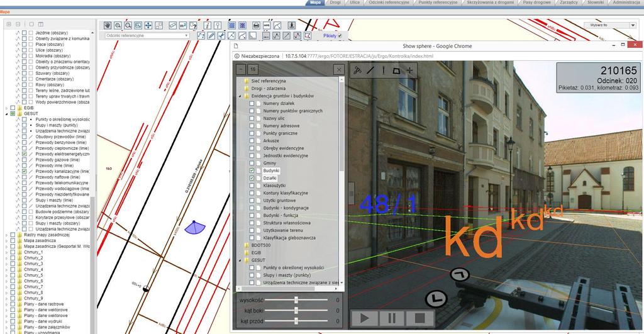
Task: Click the polygon selection tool left of Pikiety
Action: click(307, 36)
